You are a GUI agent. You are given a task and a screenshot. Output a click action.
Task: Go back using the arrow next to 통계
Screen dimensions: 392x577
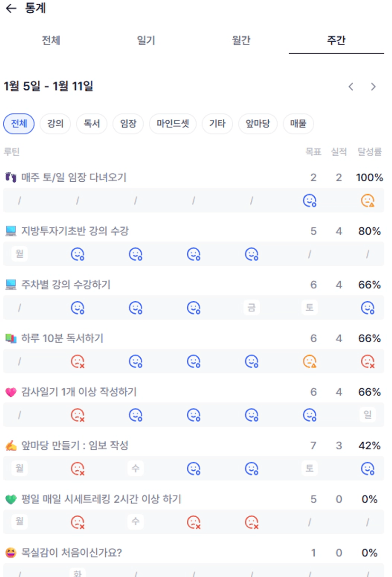[x=10, y=9]
